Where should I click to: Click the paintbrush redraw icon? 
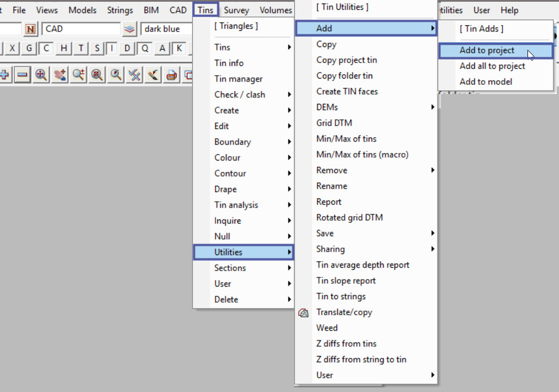(x=153, y=75)
